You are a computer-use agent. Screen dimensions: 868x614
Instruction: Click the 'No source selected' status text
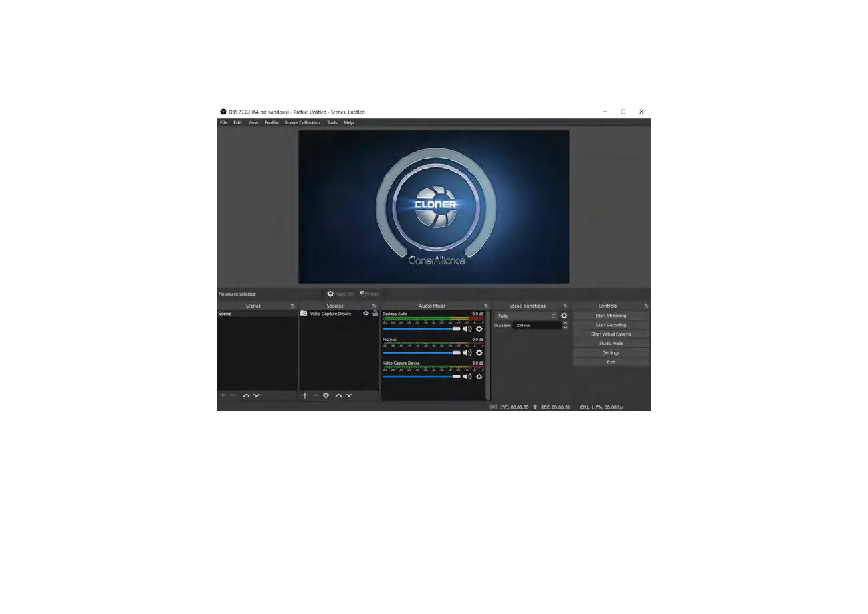click(237, 294)
